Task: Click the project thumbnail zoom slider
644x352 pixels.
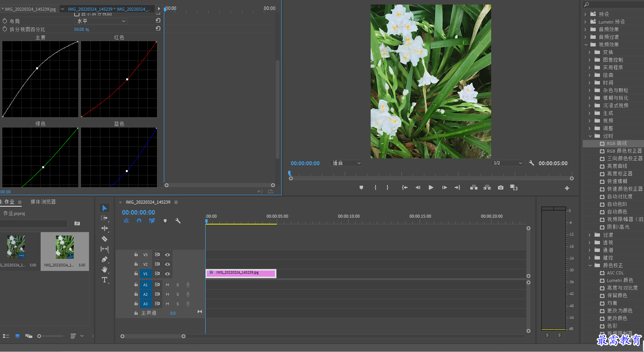Action: click(x=50, y=336)
